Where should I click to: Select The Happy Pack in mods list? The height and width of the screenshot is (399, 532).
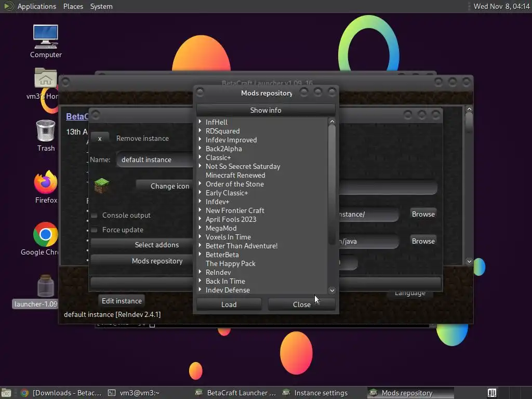[230, 263]
